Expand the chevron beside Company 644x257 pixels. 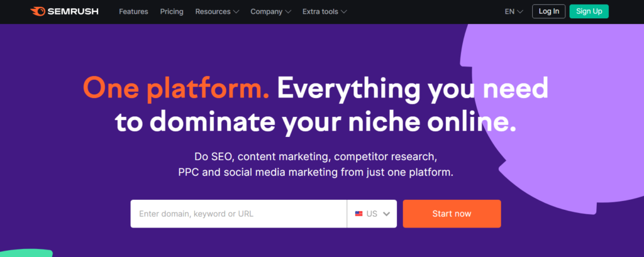[x=287, y=12]
